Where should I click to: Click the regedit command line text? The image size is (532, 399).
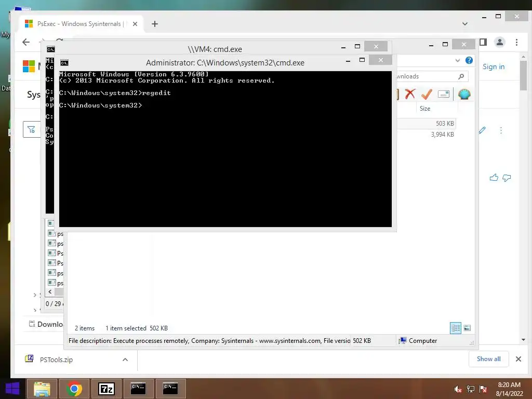pos(156,93)
